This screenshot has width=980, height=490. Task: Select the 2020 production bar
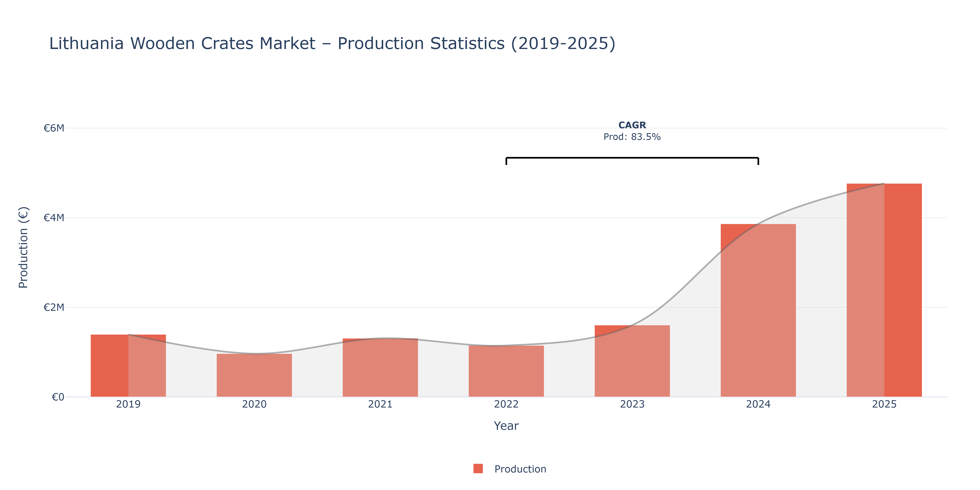click(254, 375)
